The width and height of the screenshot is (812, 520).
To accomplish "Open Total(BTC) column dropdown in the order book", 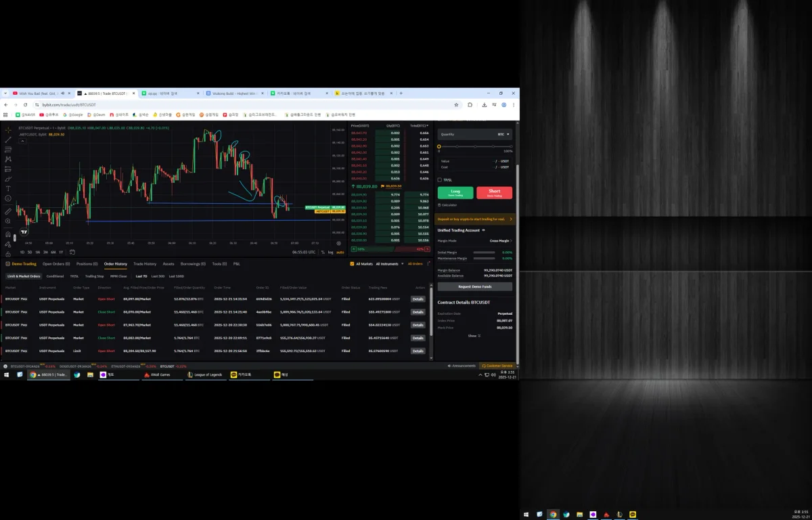I will tap(420, 125).
